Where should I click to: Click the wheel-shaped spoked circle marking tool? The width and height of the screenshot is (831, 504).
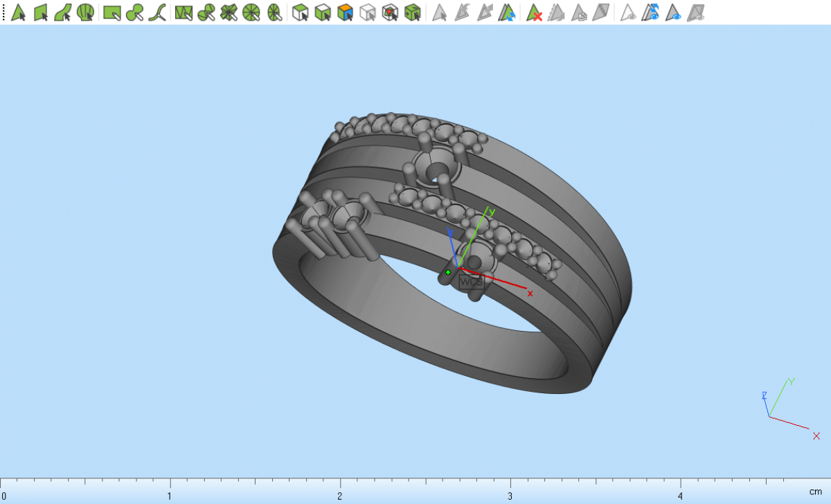251,12
